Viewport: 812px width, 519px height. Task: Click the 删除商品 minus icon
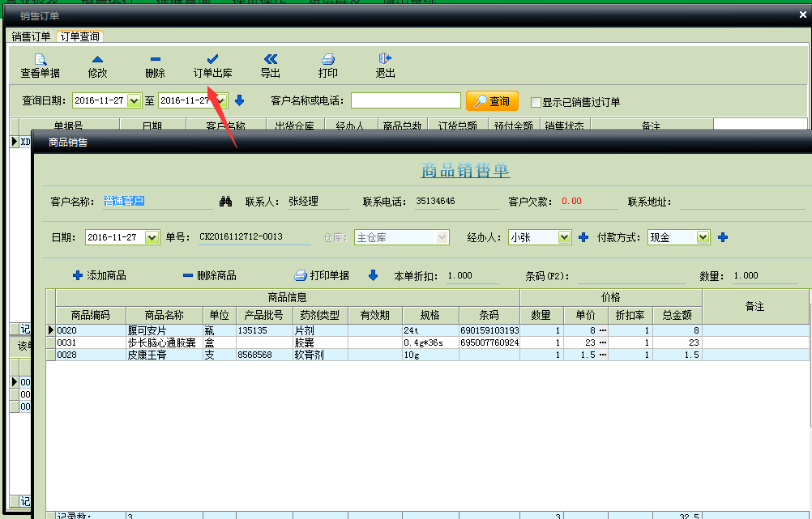tap(188, 275)
